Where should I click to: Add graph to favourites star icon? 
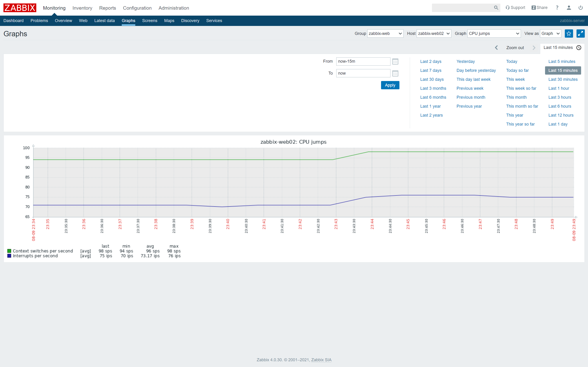tap(569, 34)
